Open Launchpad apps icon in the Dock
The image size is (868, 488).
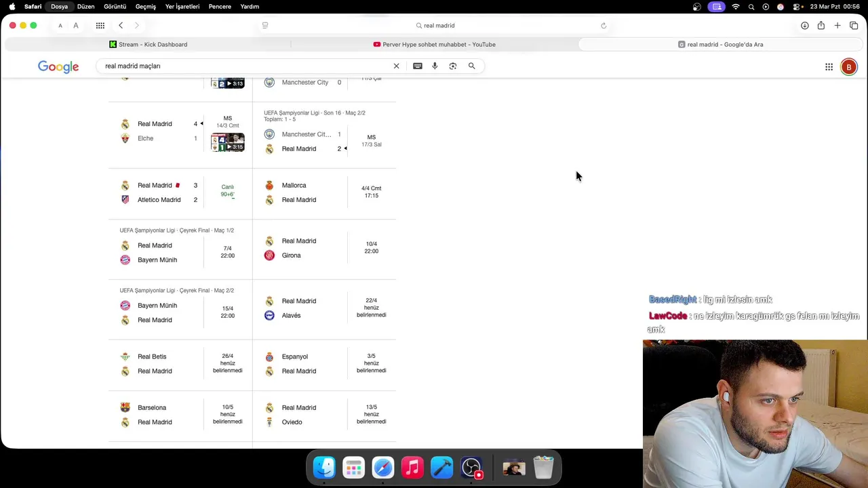[353, 468]
